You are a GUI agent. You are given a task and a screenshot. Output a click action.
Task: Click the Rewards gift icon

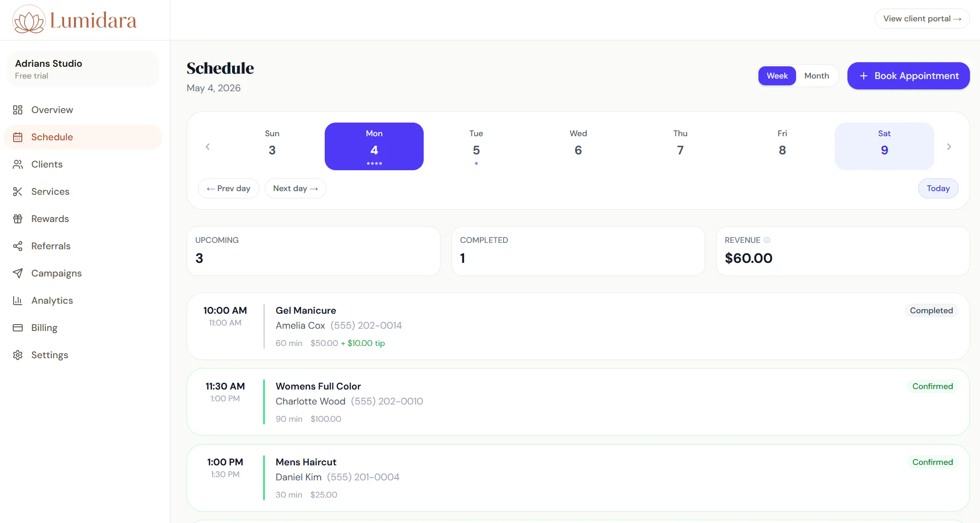(18, 219)
